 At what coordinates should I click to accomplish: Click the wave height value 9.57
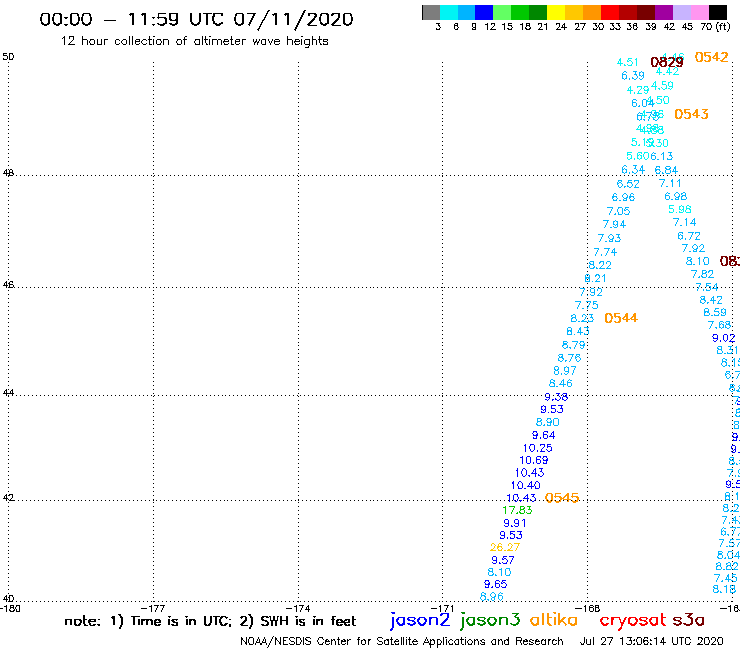[503, 560]
